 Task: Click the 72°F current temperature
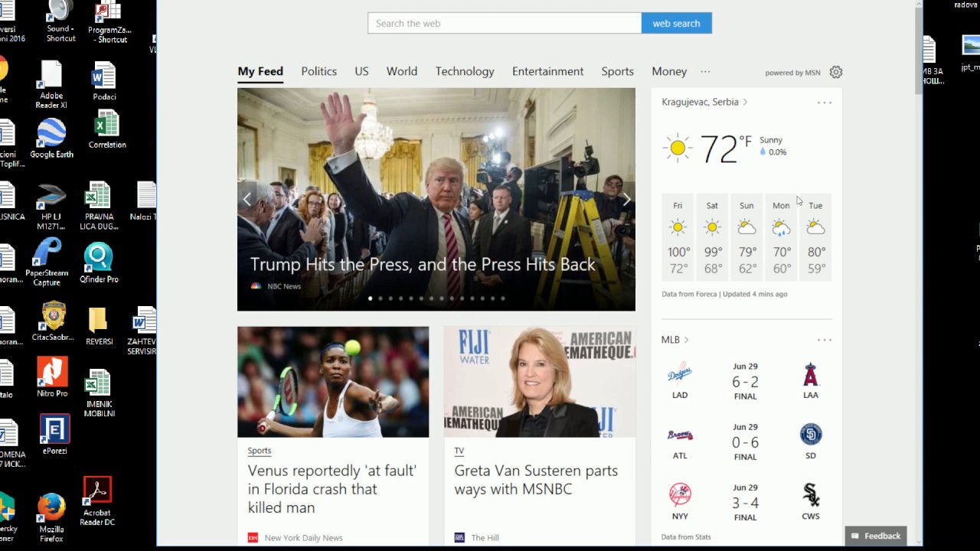click(726, 148)
